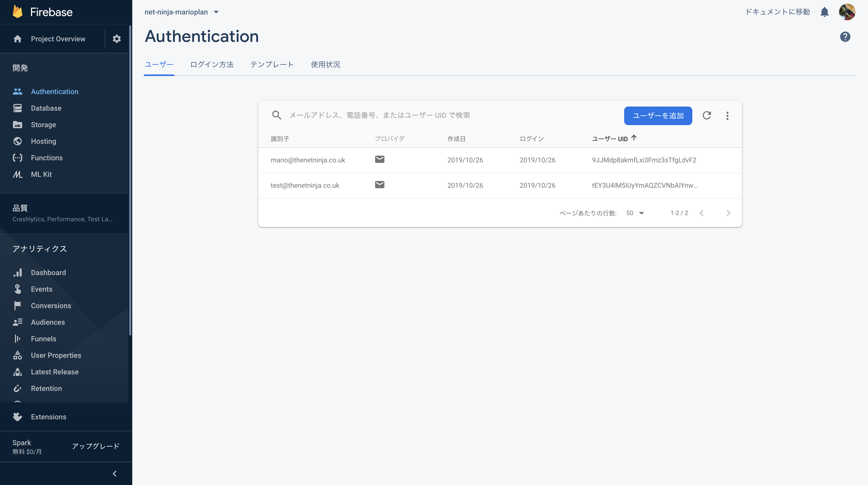Click UID 9JJMdp8akmfLxi3Fmz3sTfgLdvF2

[x=644, y=160]
